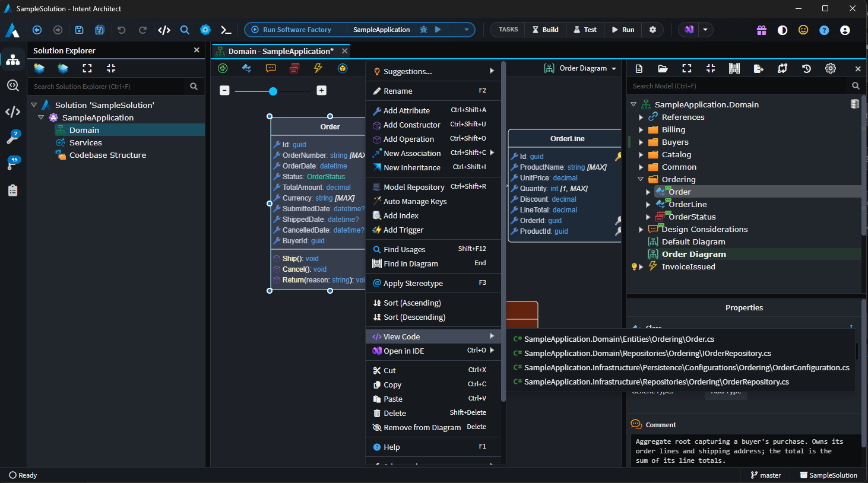The height and width of the screenshot is (483, 868).
Task: Expand the Design Considerations node
Action: pos(641,230)
